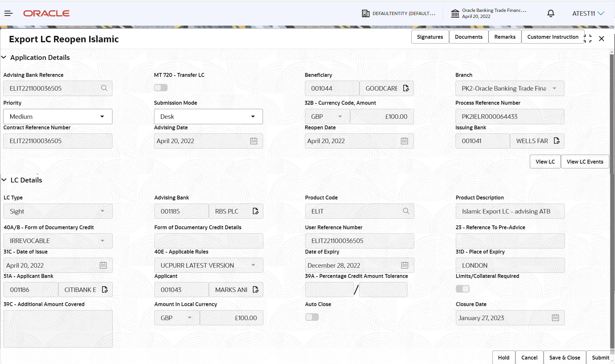This screenshot has width=615, height=364.
Task: Switch to the Documents tab
Action: 468,36
